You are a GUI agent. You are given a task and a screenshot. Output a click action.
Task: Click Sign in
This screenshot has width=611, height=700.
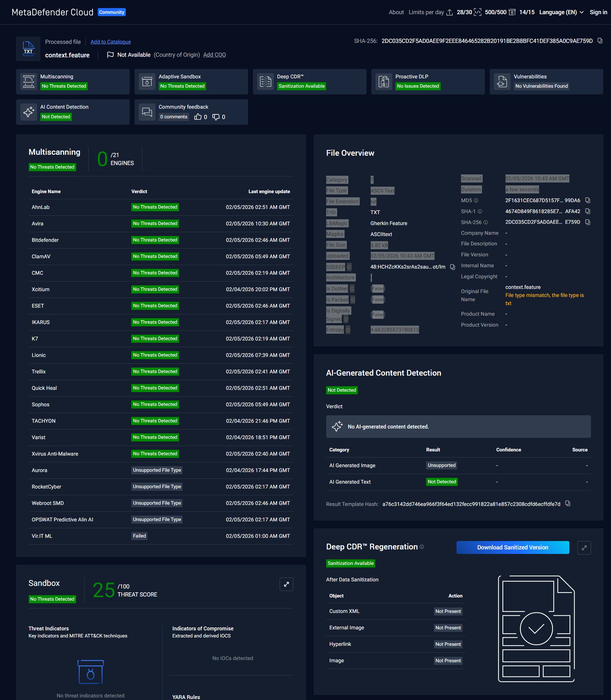coord(598,12)
